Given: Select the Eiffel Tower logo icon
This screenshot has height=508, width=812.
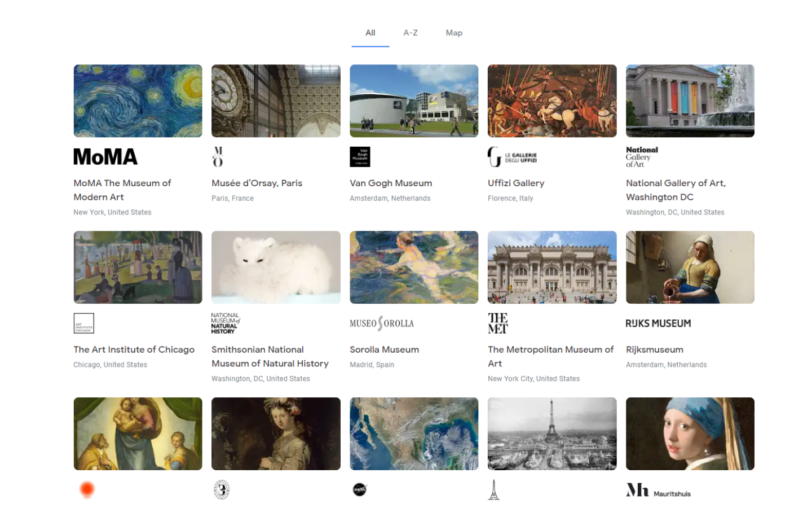Looking at the screenshot, I should [493, 489].
